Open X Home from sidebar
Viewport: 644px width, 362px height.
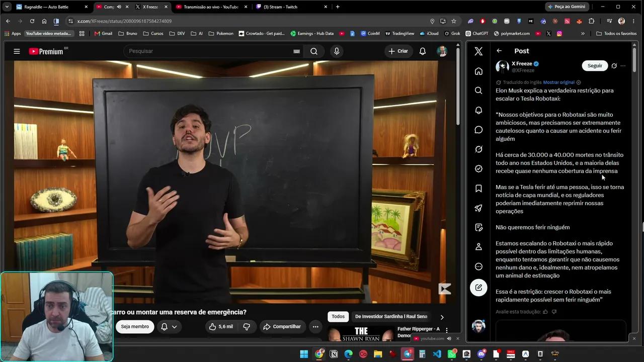[x=478, y=71]
